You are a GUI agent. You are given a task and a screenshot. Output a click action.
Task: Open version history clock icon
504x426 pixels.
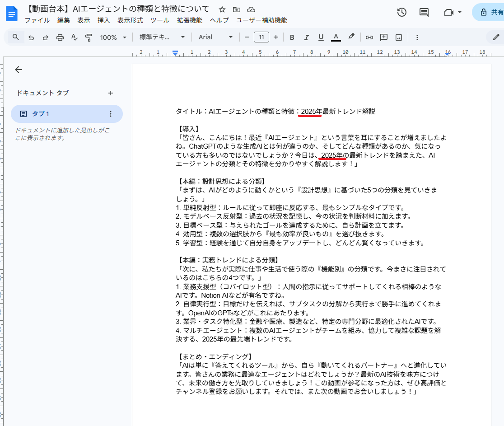click(x=401, y=12)
